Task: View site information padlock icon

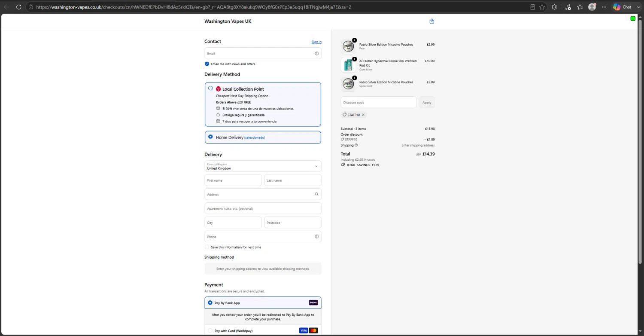Action: click(30, 7)
